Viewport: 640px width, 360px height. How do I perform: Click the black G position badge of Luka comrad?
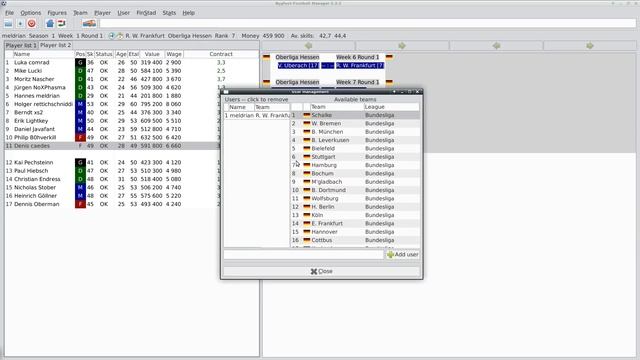click(80, 62)
